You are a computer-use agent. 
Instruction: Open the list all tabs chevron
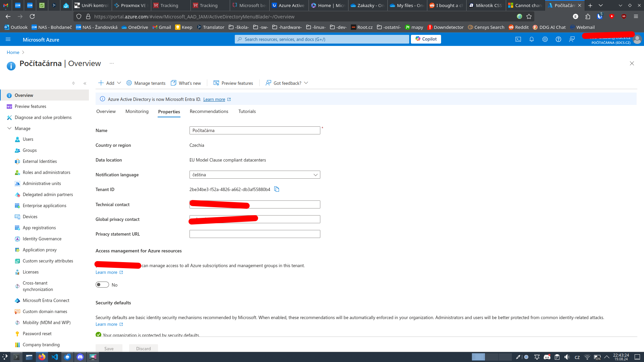pos(601,5)
